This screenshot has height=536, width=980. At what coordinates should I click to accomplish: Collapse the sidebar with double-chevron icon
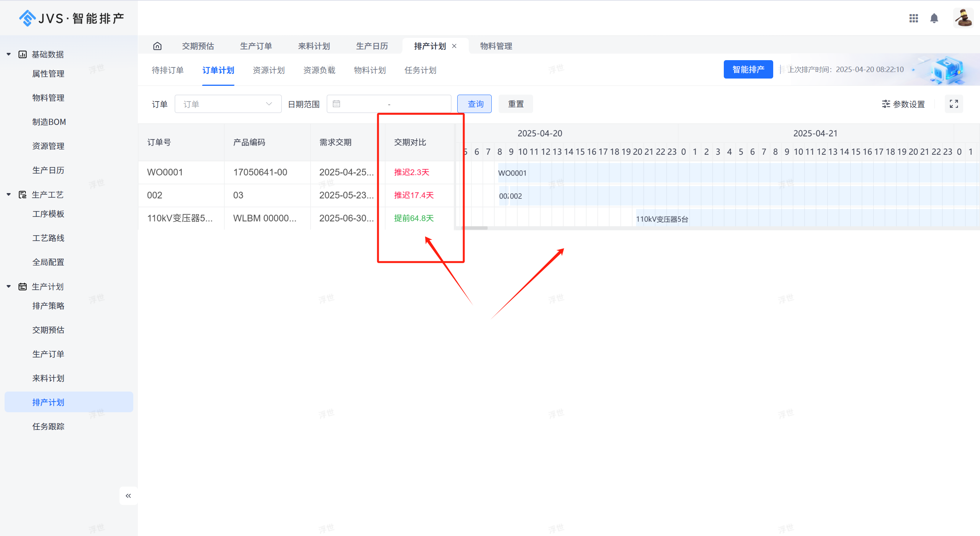(128, 496)
